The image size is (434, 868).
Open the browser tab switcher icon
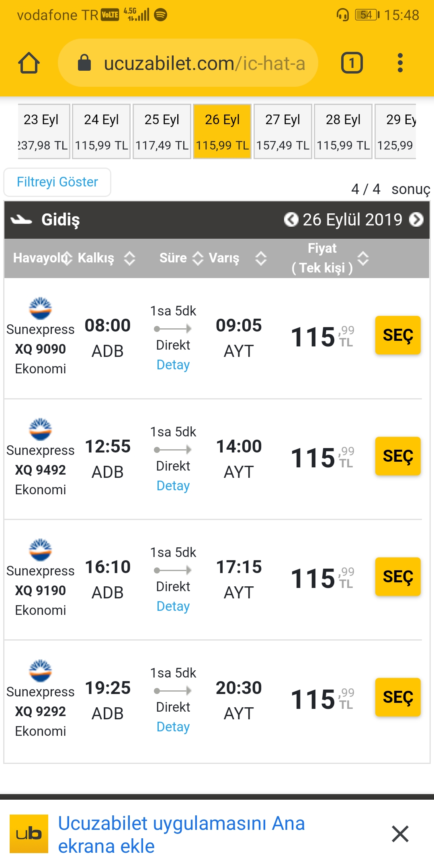[352, 63]
